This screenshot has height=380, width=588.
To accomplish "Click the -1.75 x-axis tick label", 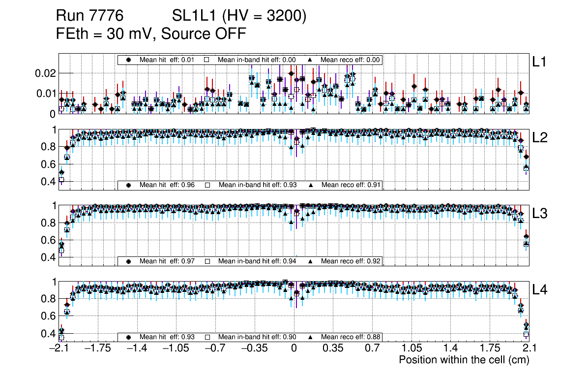I will [96, 348].
